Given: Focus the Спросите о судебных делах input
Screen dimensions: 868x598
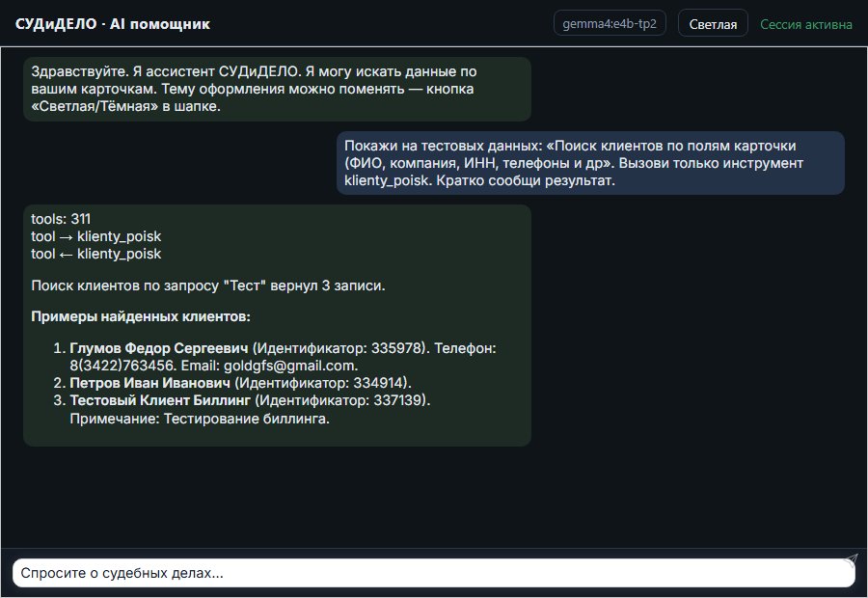Looking at the screenshot, I should click(433, 573).
